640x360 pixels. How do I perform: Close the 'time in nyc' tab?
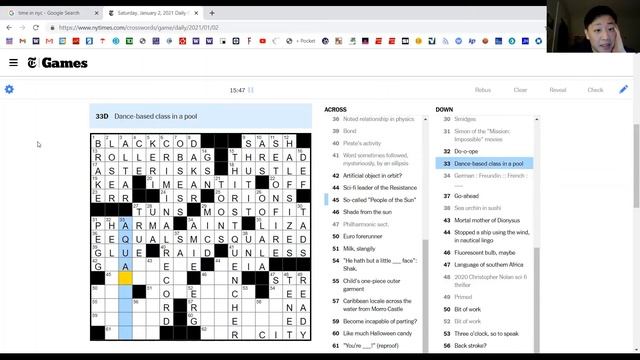pos(96,13)
